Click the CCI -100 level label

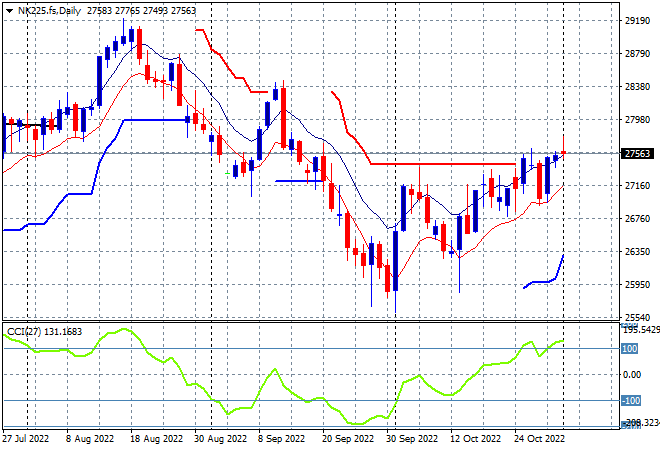631,400
